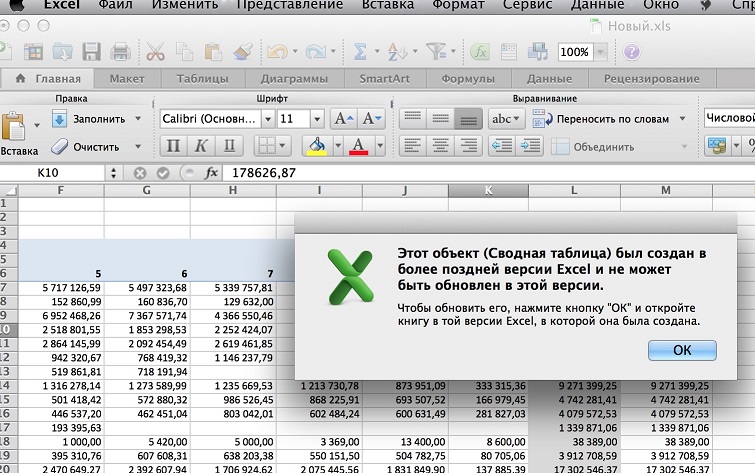Click the Help question mark icon
This screenshot has height=473, width=755.
point(631,52)
